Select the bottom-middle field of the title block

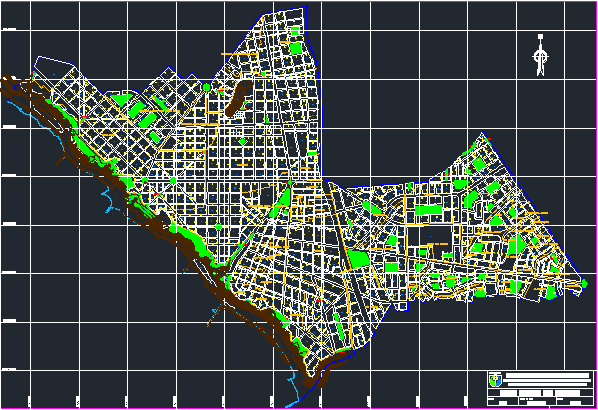click(x=537, y=402)
